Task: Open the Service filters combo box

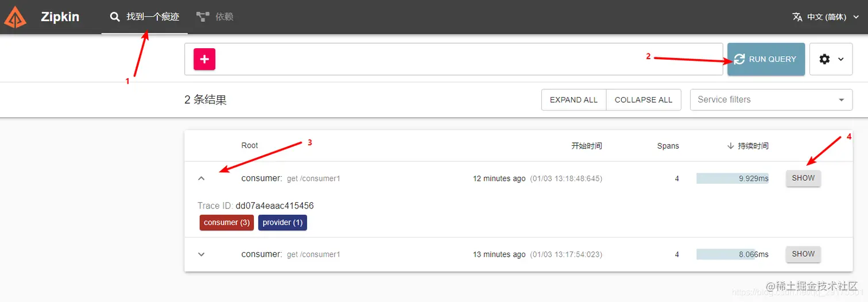Action: [771, 100]
